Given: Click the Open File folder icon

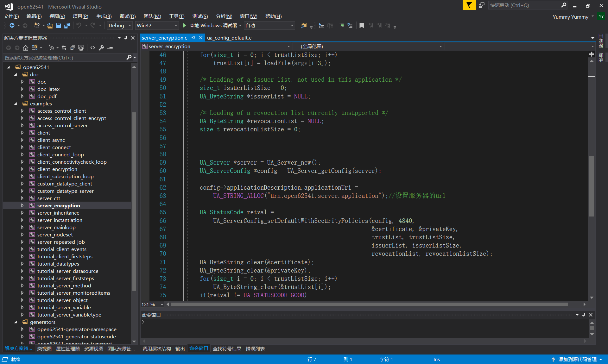Looking at the screenshot, I should point(50,26).
